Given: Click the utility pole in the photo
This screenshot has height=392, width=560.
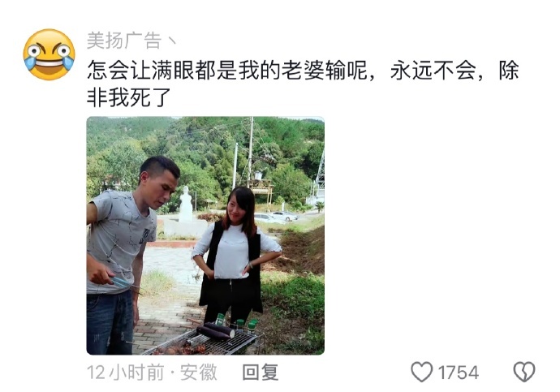Looking at the screenshot, I should 250,152.
